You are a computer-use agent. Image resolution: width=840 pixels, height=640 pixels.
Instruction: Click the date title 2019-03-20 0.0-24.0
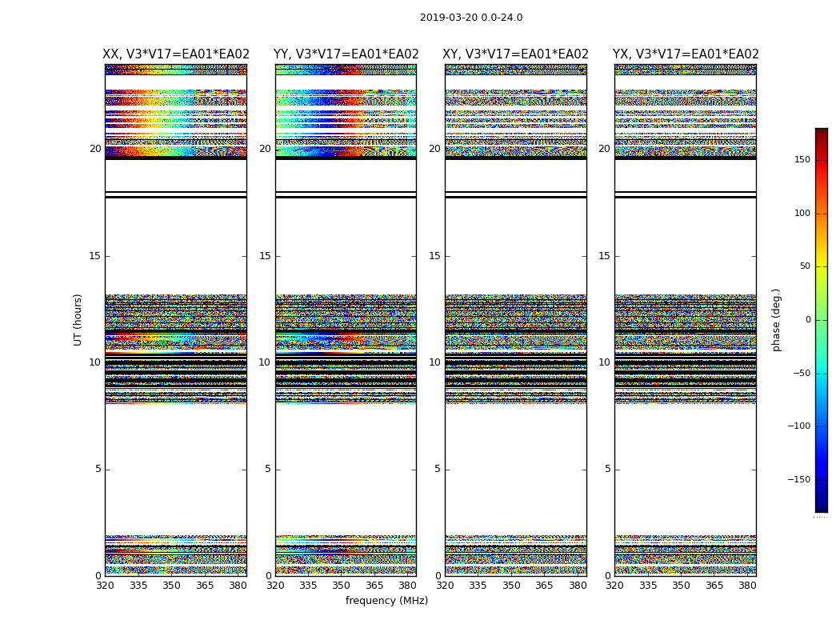coord(471,18)
